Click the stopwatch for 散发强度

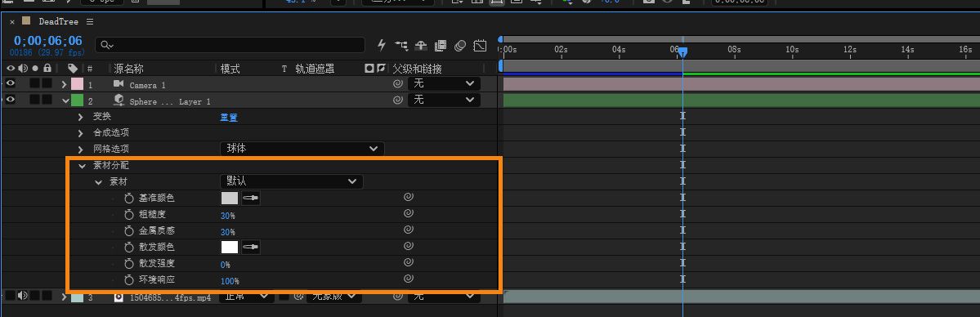click(129, 263)
